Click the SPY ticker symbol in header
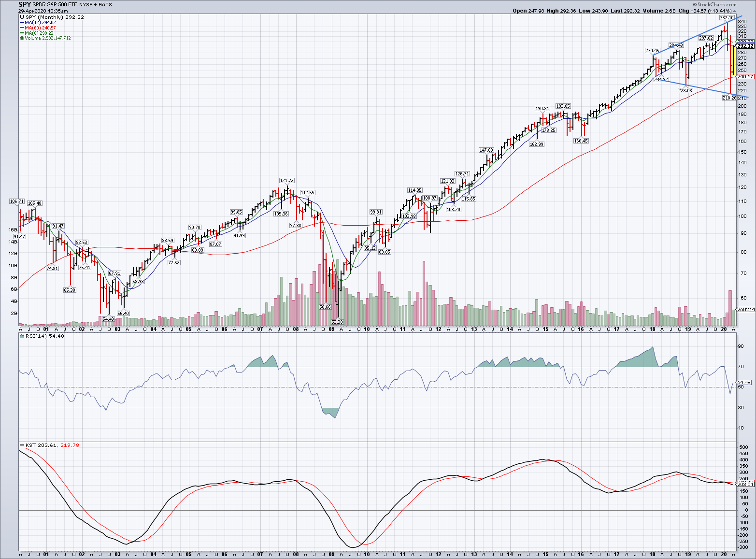This screenshot has width=756, height=559. pos(25,4)
